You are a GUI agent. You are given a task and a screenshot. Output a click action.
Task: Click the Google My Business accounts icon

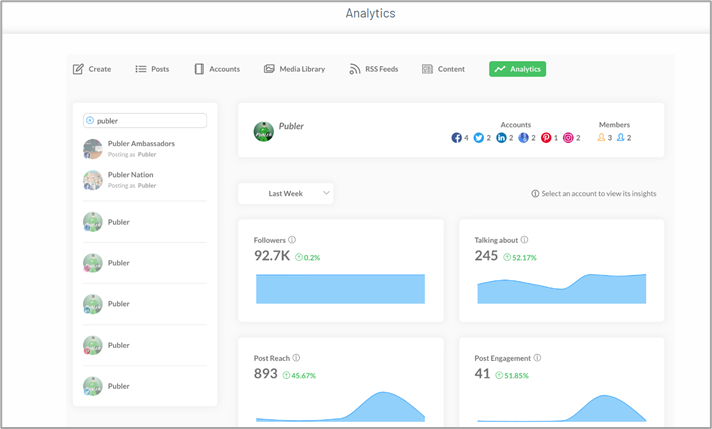coord(524,138)
